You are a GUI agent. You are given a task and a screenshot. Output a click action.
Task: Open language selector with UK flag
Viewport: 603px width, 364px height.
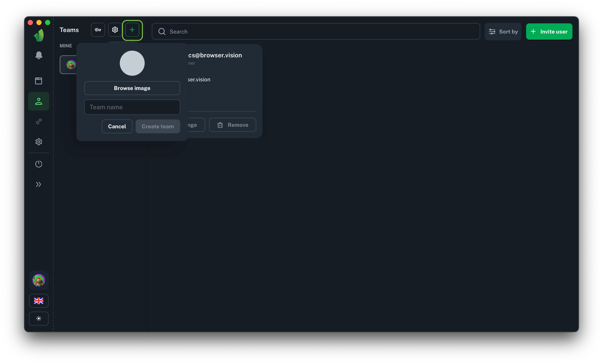(x=39, y=301)
